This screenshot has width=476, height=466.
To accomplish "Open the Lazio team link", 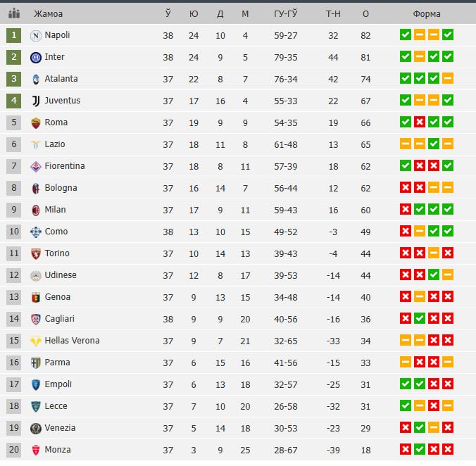I will pyautogui.click(x=55, y=144).
